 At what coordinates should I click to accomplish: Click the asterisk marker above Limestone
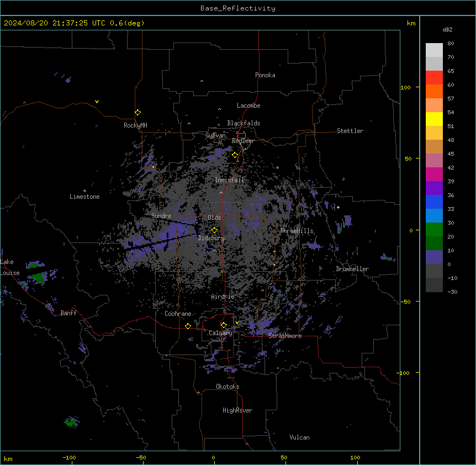tap(84, 191)
